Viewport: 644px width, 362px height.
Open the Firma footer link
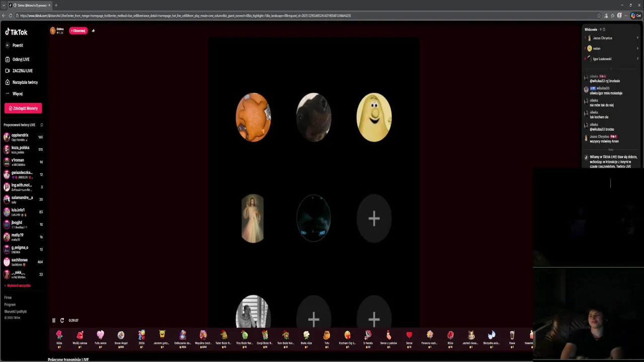point(8,298)
